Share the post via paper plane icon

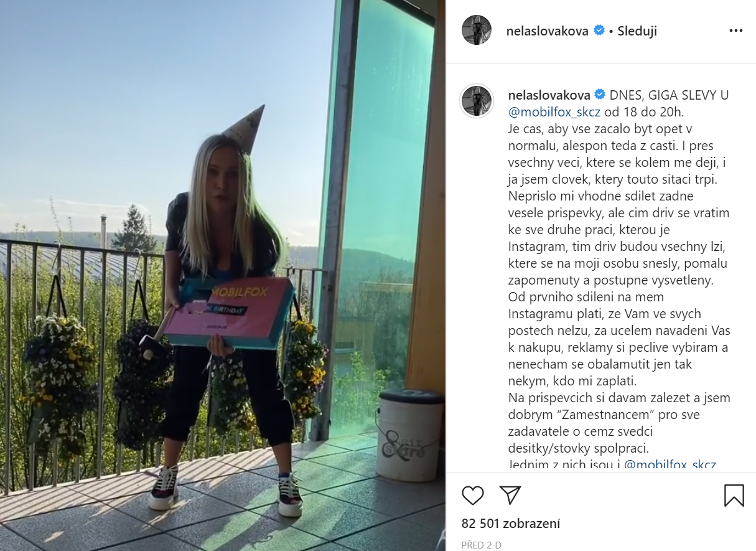[x=510, y=495]
